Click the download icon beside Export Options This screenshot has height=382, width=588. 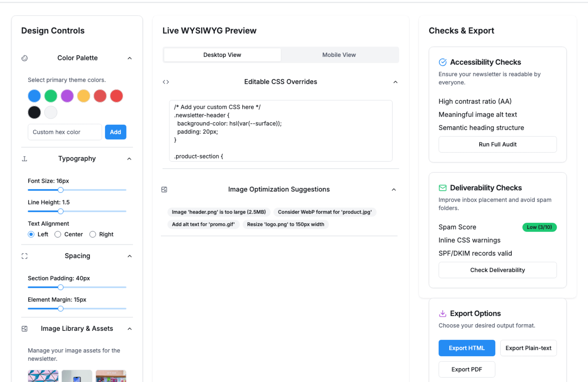pyautogui.click(x=443, y=314)
